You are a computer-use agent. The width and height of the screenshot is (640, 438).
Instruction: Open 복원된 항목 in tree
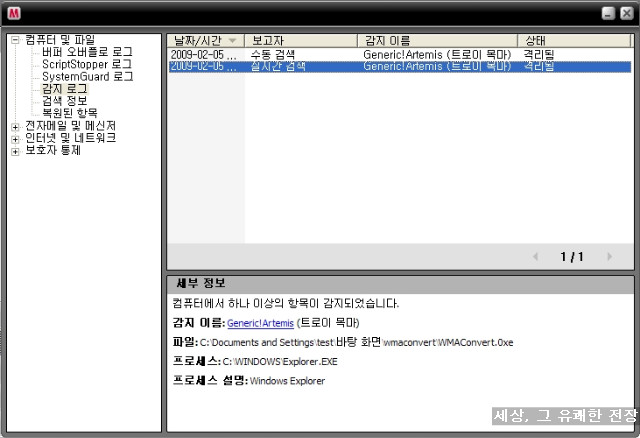click(70, 113)
